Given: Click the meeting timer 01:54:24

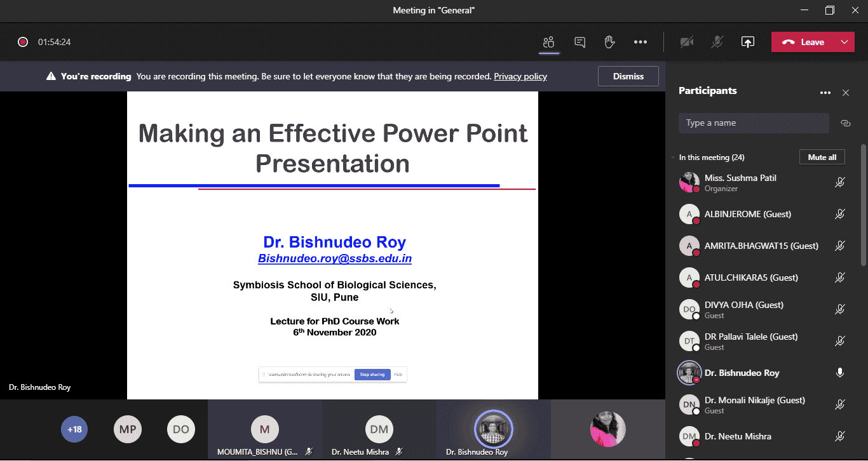Looking at the screenshot, I should point(54,42).
